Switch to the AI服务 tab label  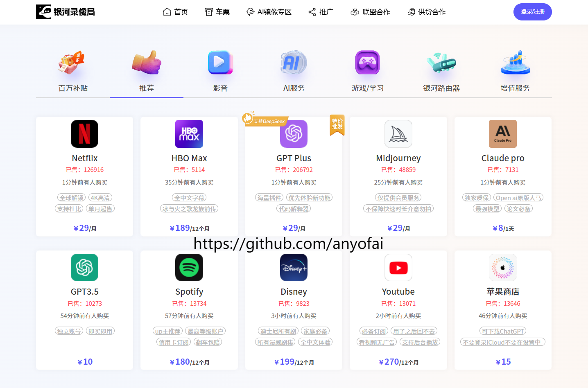point(294,88)
